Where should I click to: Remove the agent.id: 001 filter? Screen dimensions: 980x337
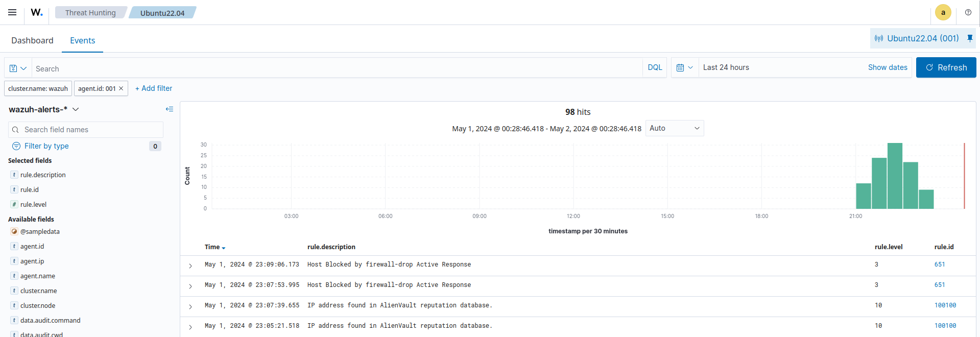click(x=121, y=88)
